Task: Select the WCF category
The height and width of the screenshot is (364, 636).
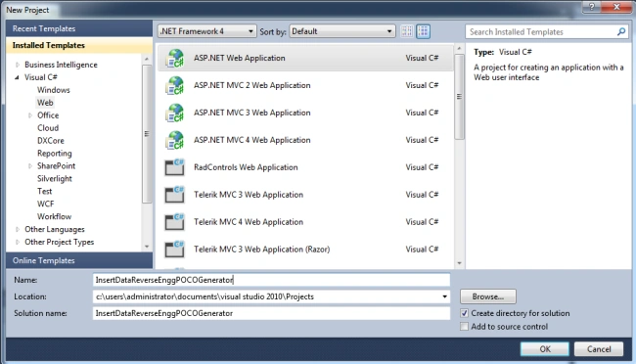Action: (45, 204)
